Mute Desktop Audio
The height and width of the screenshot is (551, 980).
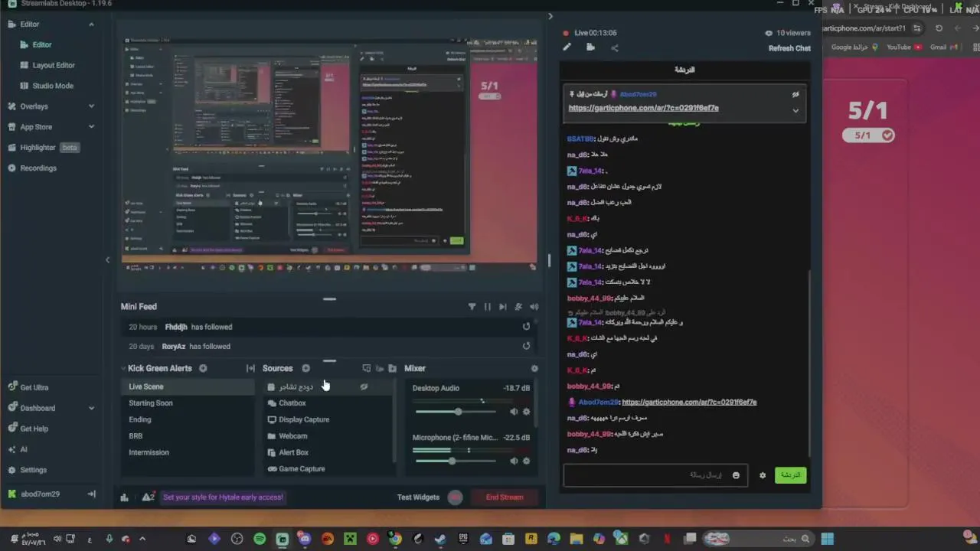pyautogui.click(x=514, y=412)
